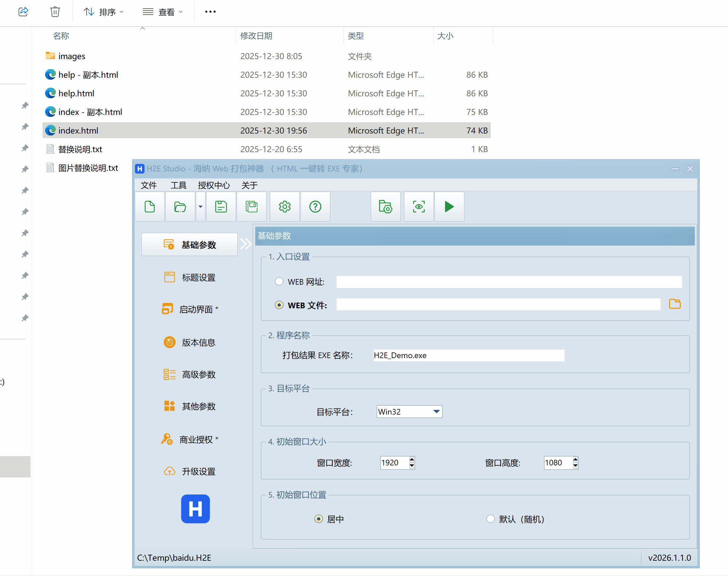Choose 默认（随机）window position
Image resolution: width=728 pixels, height=576 pixels.
(490, 519)
